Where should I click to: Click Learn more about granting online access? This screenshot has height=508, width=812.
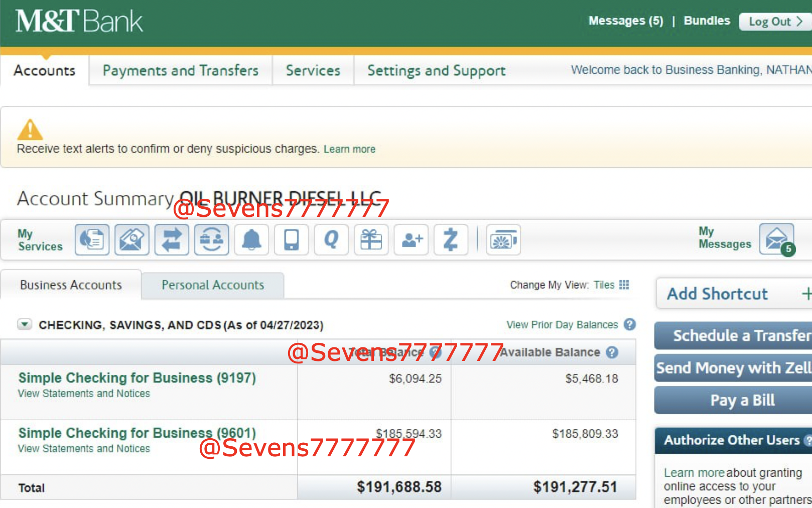tap(694, 473)
